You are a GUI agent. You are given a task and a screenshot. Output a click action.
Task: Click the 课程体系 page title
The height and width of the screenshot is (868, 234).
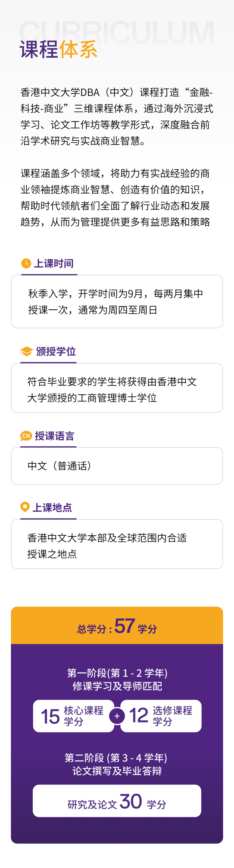click(x=59, y=50)
